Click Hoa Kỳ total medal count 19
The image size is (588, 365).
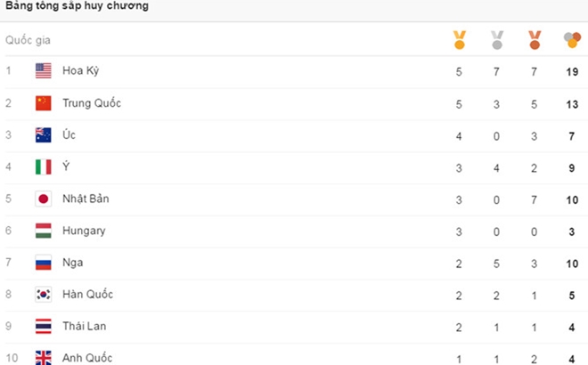[x=572, y=71]
